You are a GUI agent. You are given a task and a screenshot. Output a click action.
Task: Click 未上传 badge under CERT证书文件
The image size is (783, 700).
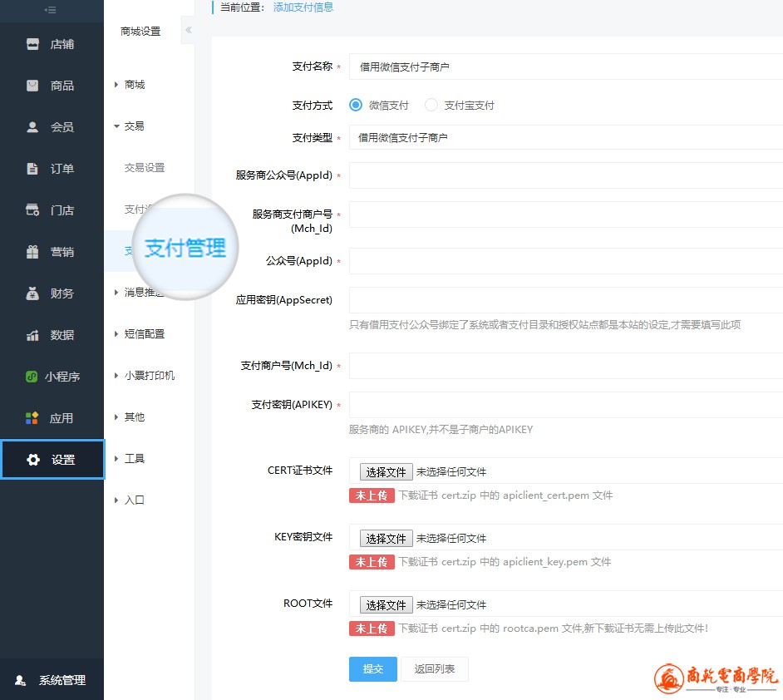pyautogui.click(x=372, y=495)
